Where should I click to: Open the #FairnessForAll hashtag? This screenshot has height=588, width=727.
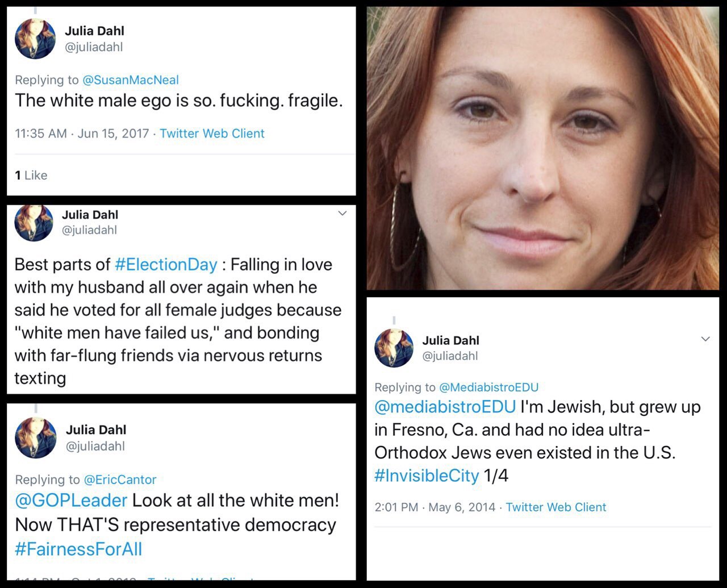tap(78, 549)
